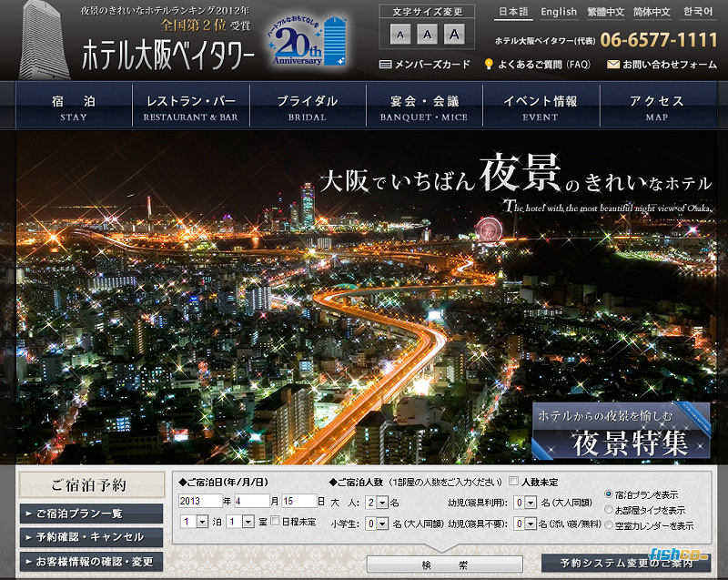Select the small font size A button

click(400, 35)
